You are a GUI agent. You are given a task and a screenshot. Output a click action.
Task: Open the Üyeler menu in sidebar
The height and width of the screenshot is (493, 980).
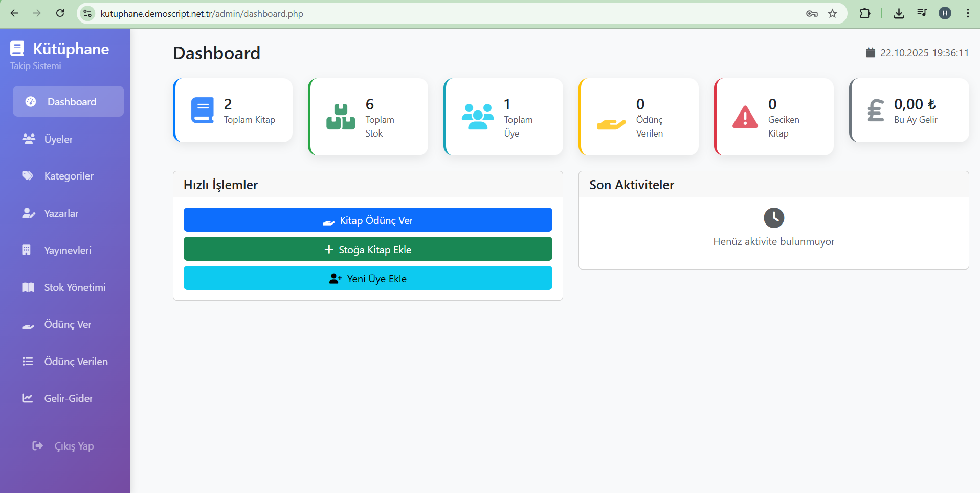click(58, 139)
